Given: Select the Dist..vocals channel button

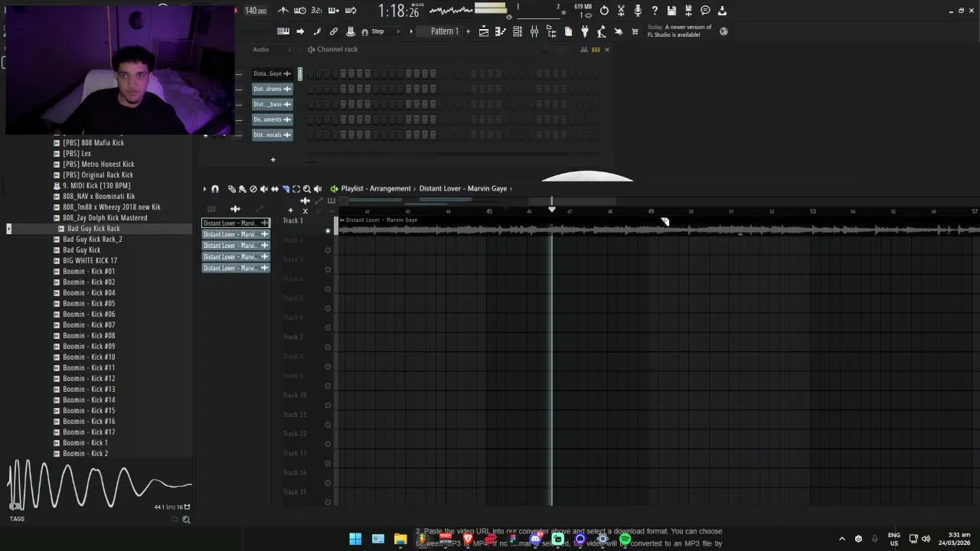Looking at the screenshot, I should [272, 135].
